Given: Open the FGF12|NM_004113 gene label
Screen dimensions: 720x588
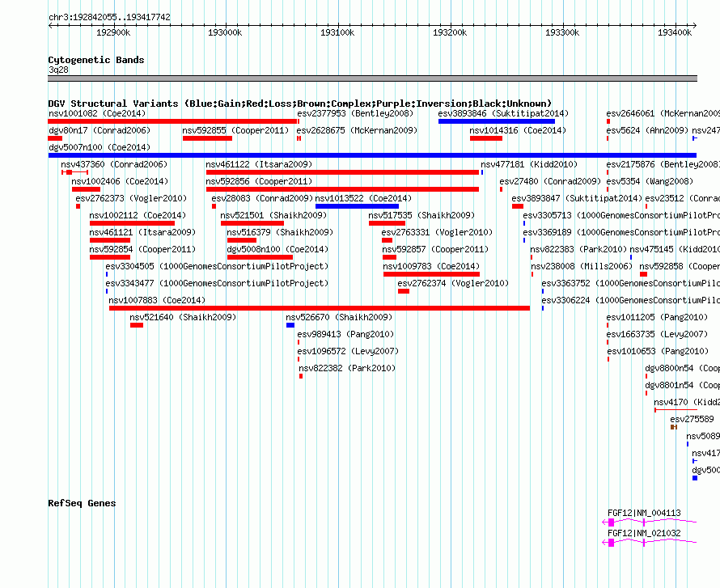Looking at the screenshot, I should coord(644,513).
